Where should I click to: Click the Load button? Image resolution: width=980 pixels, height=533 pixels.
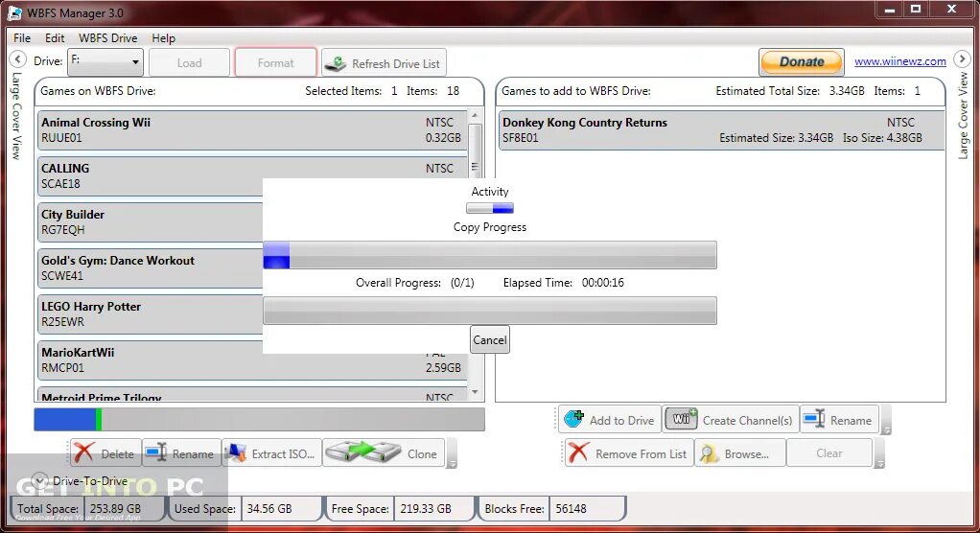(x=189, y=62)
